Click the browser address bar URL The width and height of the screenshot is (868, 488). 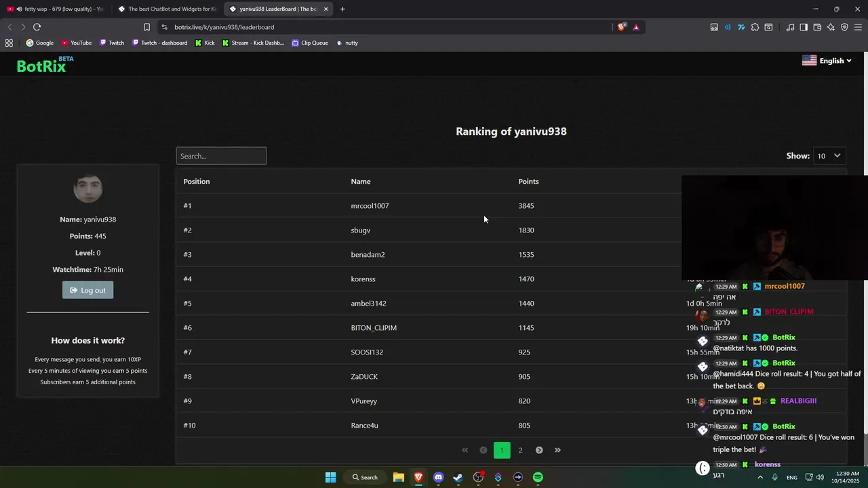click(x=224, y=27)
